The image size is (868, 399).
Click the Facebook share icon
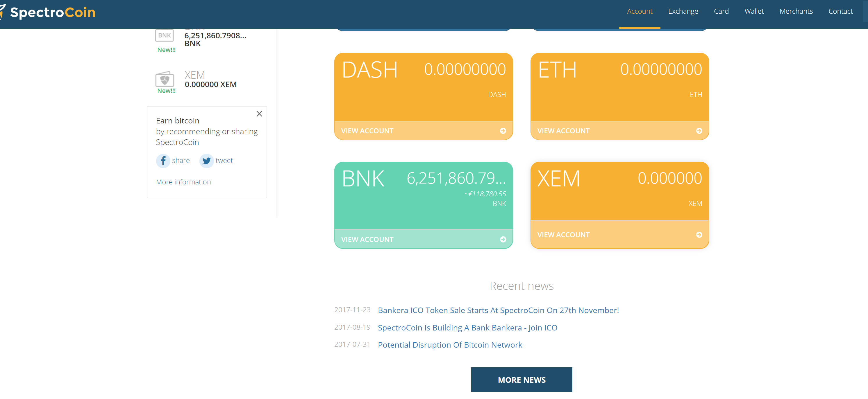click(x=163, y=161)
